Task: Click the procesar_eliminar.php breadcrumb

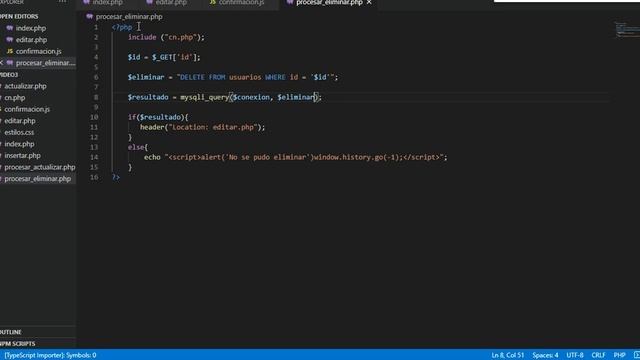Action: (x=129, y=17)
